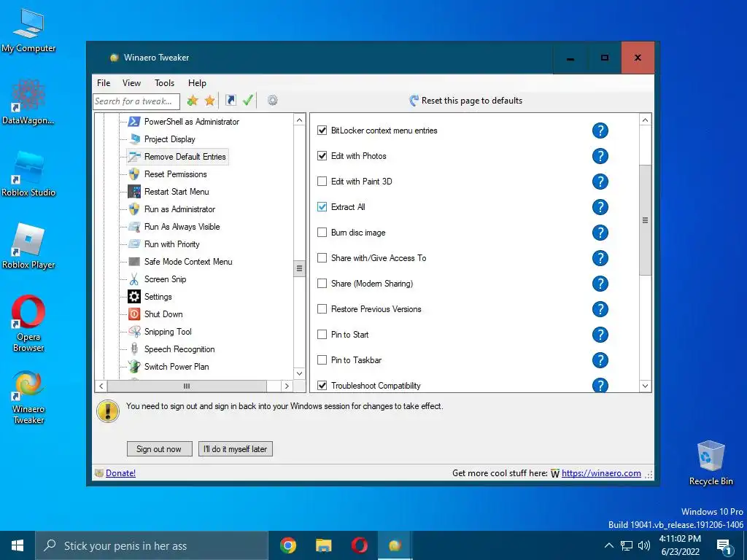Click the taskbar volume icon

643,545
